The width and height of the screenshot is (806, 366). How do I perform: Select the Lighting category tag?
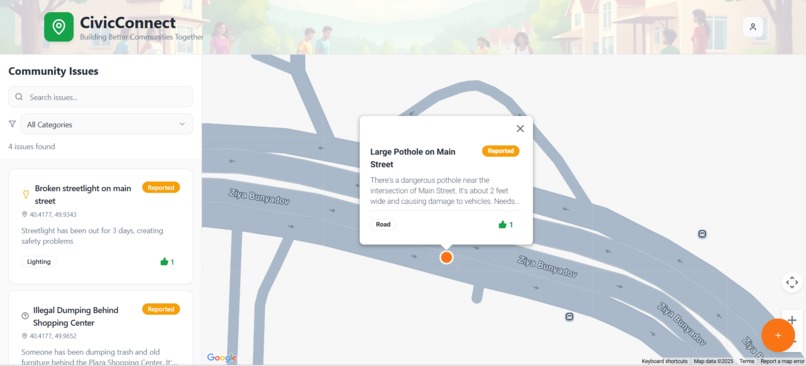point(39,262)
